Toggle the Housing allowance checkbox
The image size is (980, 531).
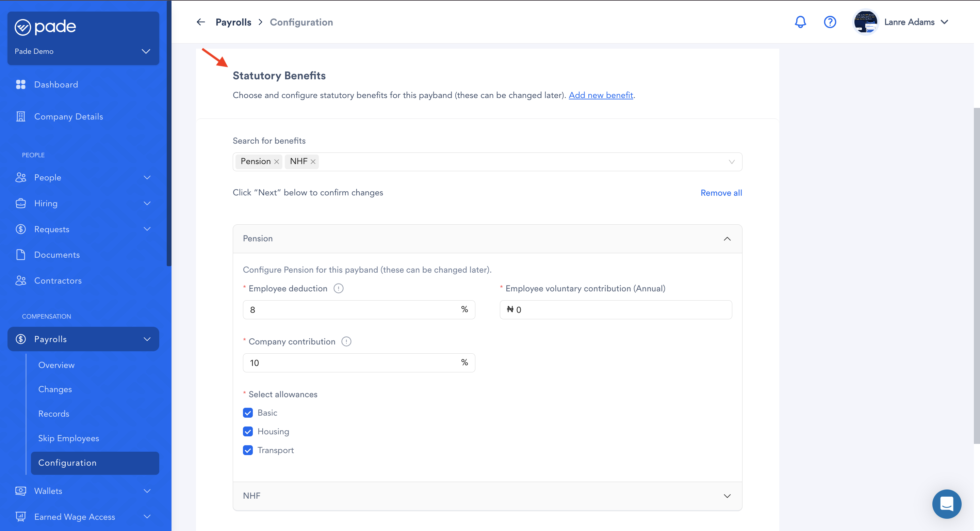click(x=248, y=431)
